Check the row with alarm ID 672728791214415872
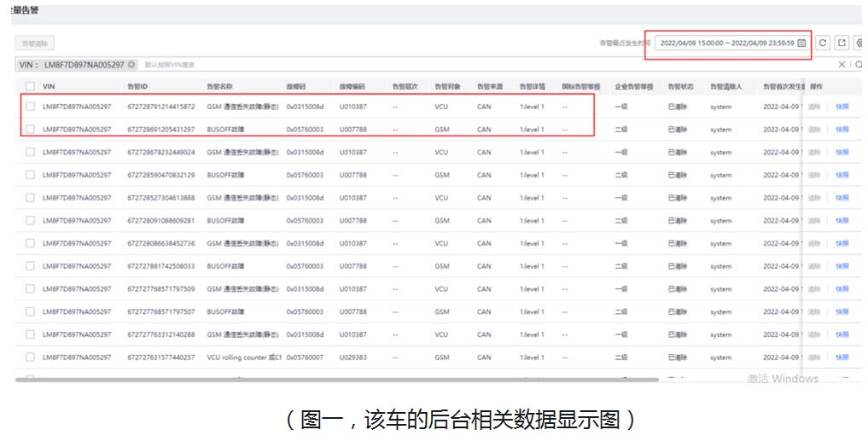The height and width of the screenshot is (447, 868). coord(30,107)
